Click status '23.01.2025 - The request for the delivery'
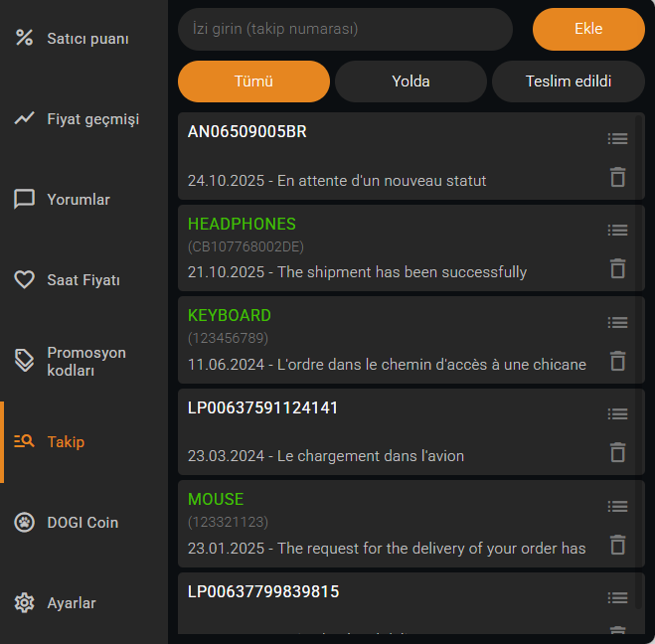This screenshot has height=644, width=655. [x=387, y=549]
